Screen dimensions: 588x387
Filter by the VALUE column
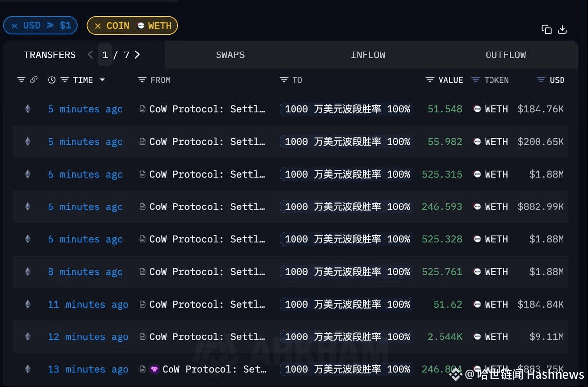click(x=430, y=80)
